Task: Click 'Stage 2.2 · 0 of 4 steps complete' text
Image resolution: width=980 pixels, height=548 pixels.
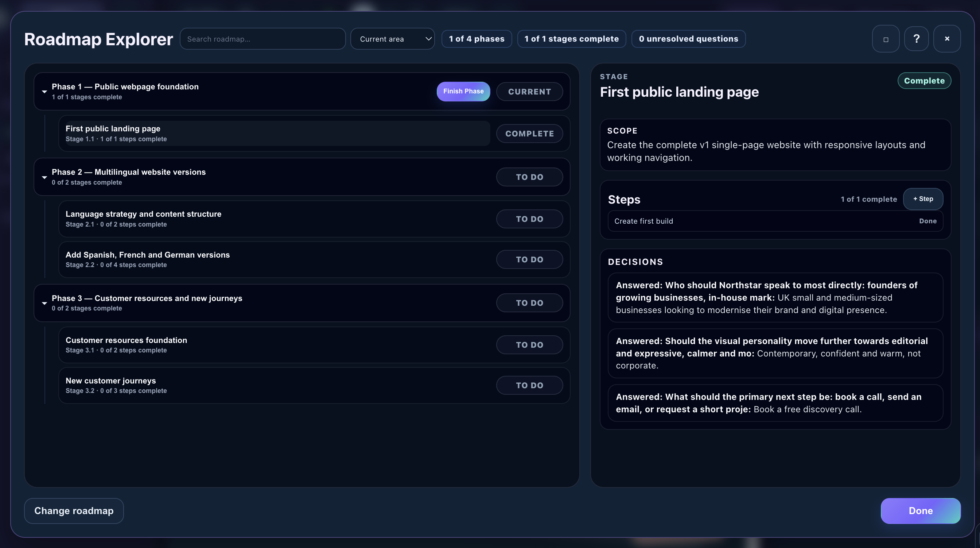Action: pos(116,265)
